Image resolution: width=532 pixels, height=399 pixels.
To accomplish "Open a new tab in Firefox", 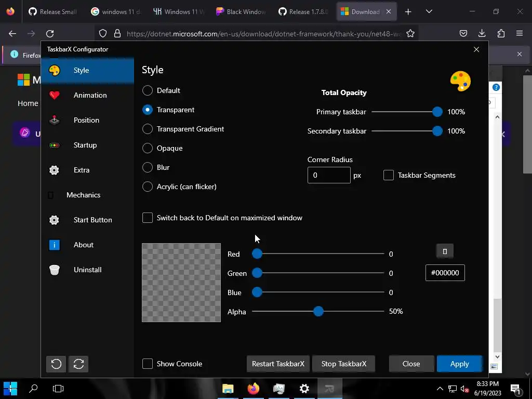I will click(408, 12).
